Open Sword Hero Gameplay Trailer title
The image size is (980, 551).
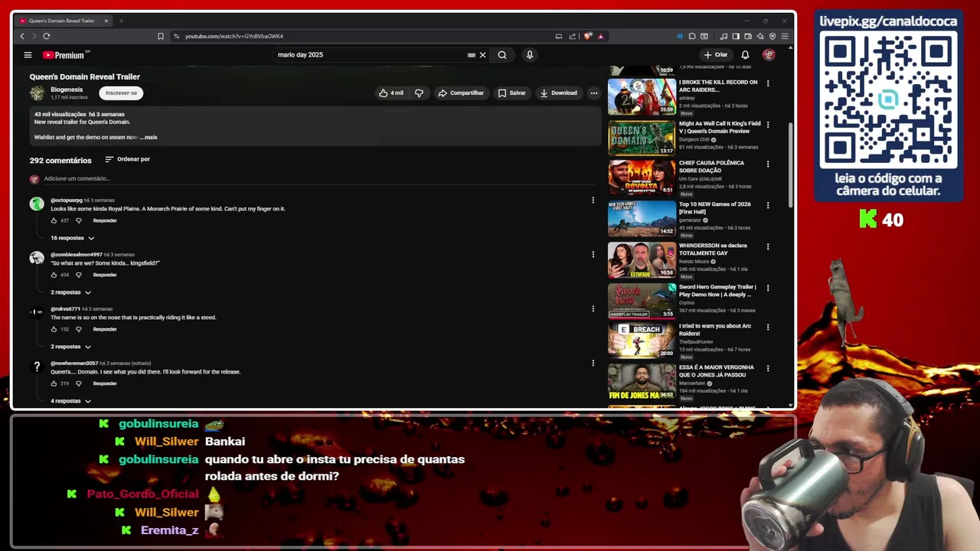717,291
